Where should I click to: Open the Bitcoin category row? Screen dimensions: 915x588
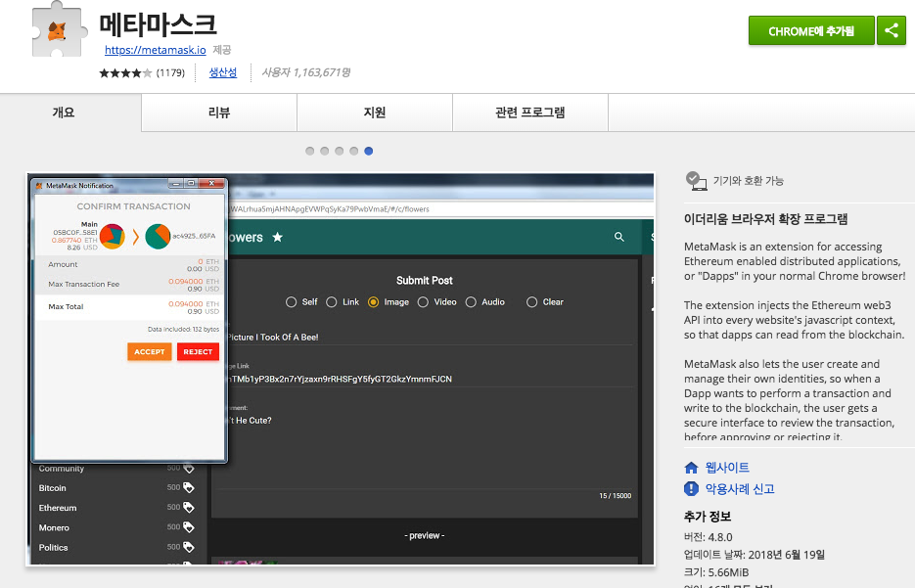(116, 487)
